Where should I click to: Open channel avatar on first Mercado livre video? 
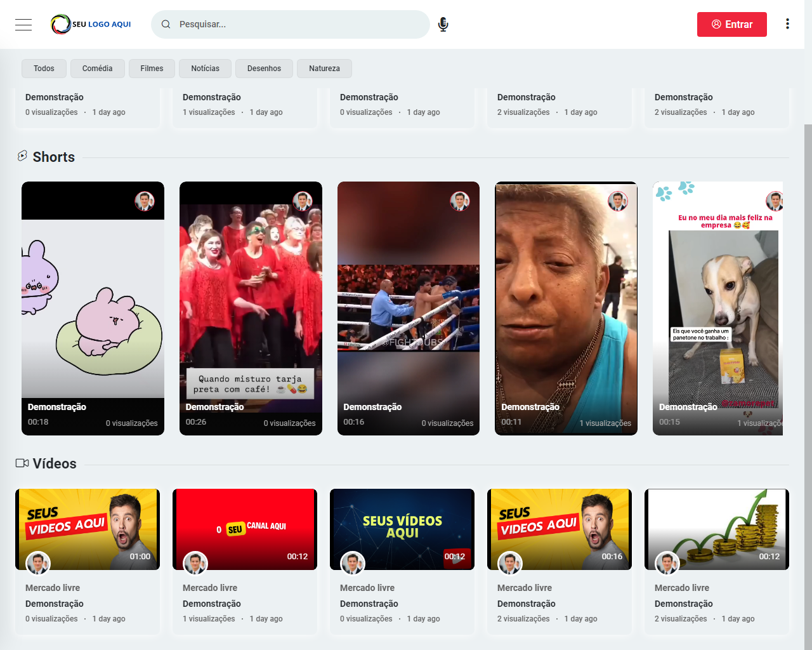[38, 563]
